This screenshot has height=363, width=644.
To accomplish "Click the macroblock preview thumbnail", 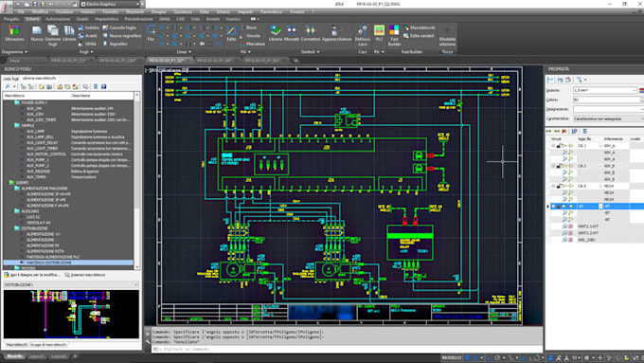I will (x=71, y=314).
